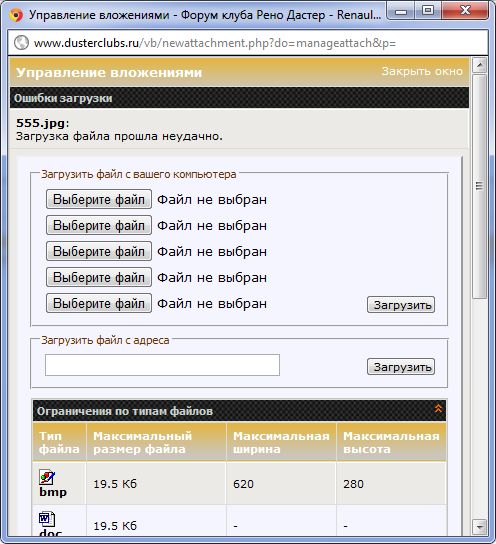Click the 'Закрыть окно' link
The height and width of the screenshot is (544, 496).
tap(422, 71)
